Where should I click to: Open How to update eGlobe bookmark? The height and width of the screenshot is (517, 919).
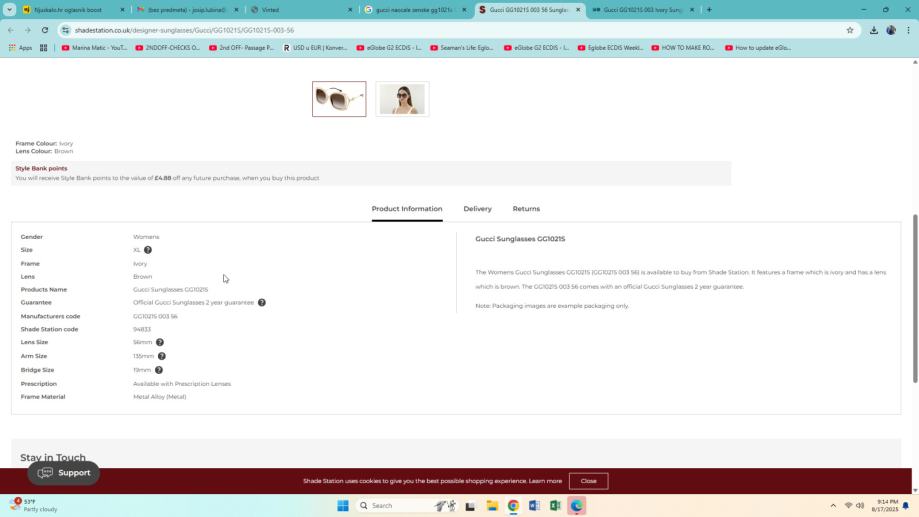757,47
